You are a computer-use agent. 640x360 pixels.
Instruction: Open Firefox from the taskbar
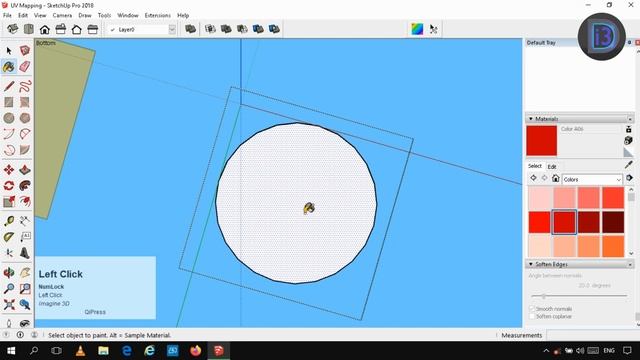tap(196, 351)
